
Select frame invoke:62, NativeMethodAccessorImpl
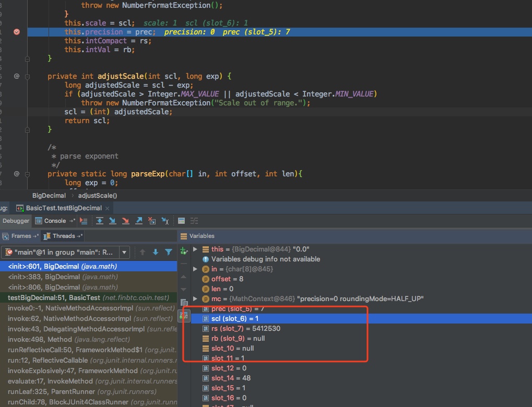(88, 318)
